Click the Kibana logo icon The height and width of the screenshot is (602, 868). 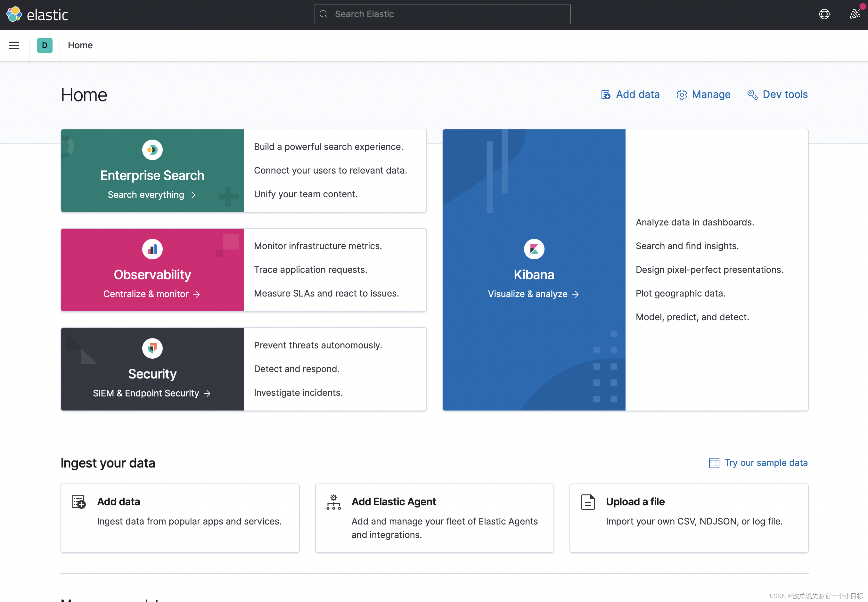(x=534, y=249)
